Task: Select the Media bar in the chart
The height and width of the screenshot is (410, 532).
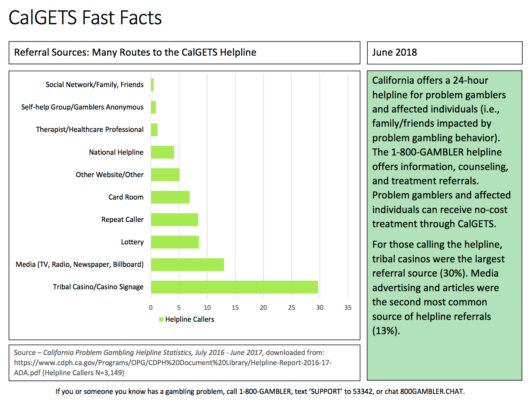Action: pyautogui.click(x=187, y=265)
